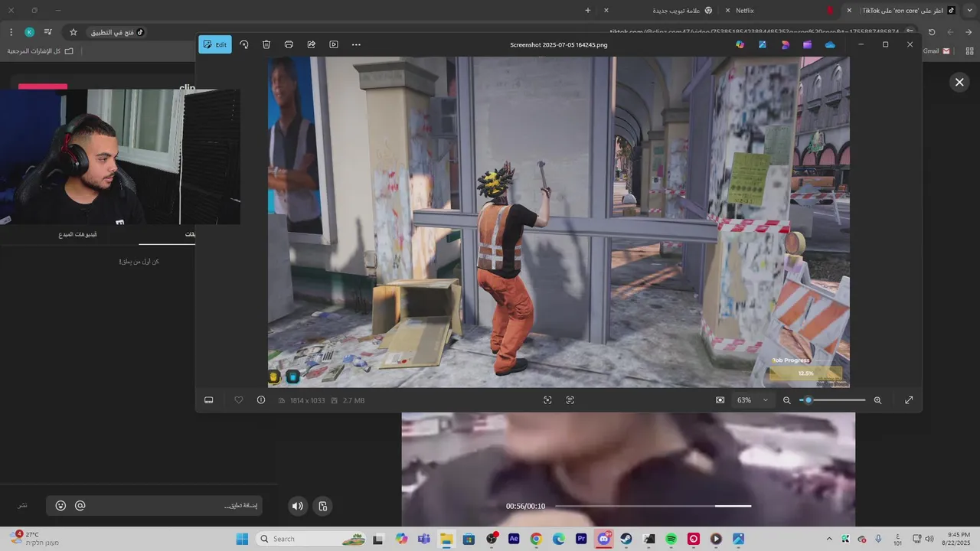Open the browser three-dot menu
980x551 pixels.
[x=11, y=32]
